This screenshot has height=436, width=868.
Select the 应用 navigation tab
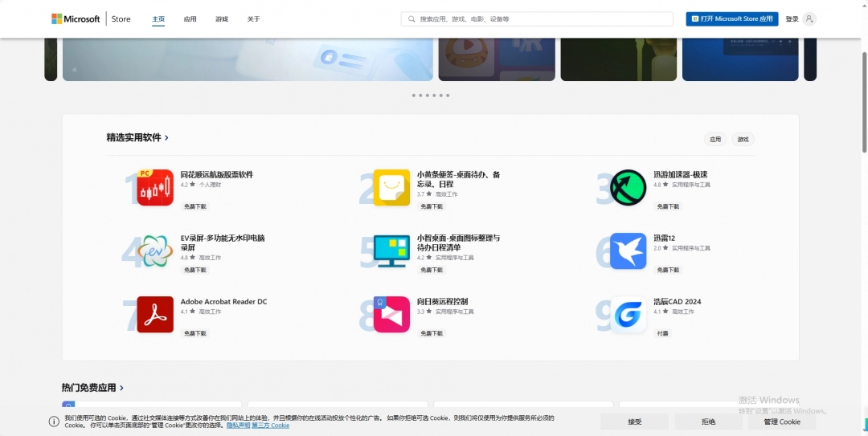point(190,18)
